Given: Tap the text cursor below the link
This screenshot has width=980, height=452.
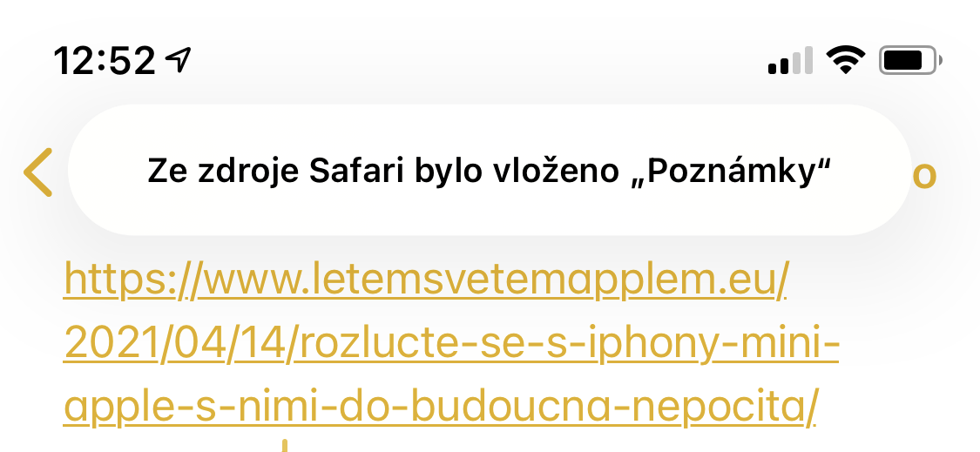Looking at the screenshot, I should (284, 445).
